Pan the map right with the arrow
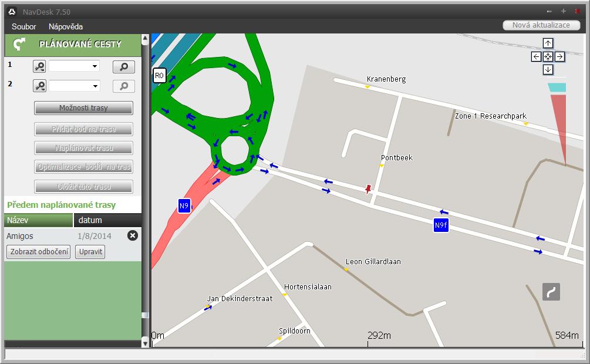Image resolution: width=590 pixels, height=364 pixels. point(559,57)
